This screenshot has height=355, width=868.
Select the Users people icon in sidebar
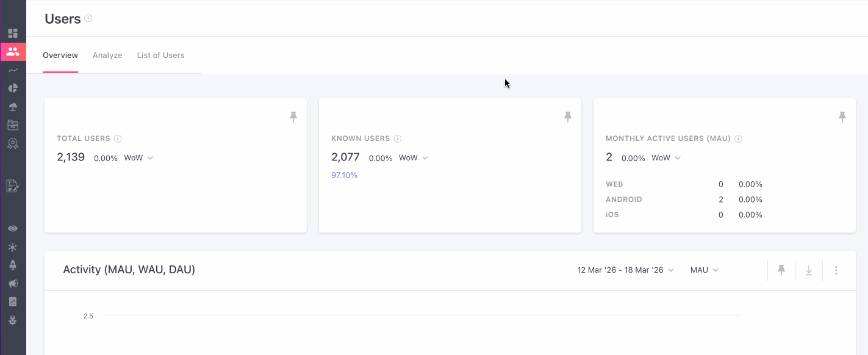tap(13, 52)
